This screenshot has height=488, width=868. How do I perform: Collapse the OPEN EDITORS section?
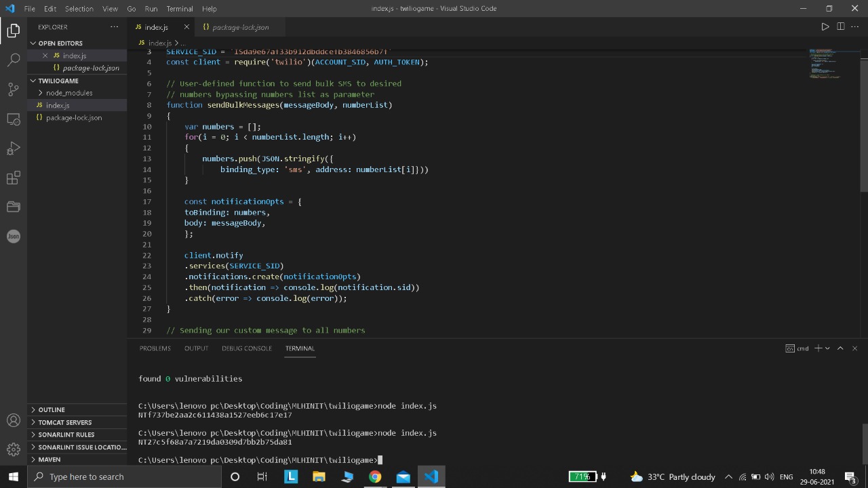tap(60, 43)
